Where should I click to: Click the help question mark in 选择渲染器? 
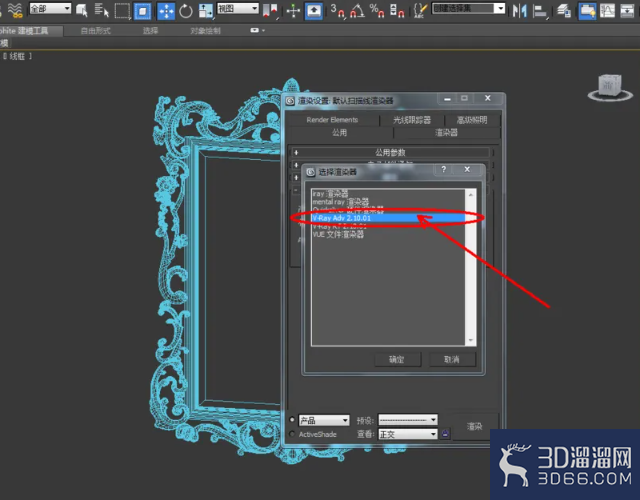(444, 169)
